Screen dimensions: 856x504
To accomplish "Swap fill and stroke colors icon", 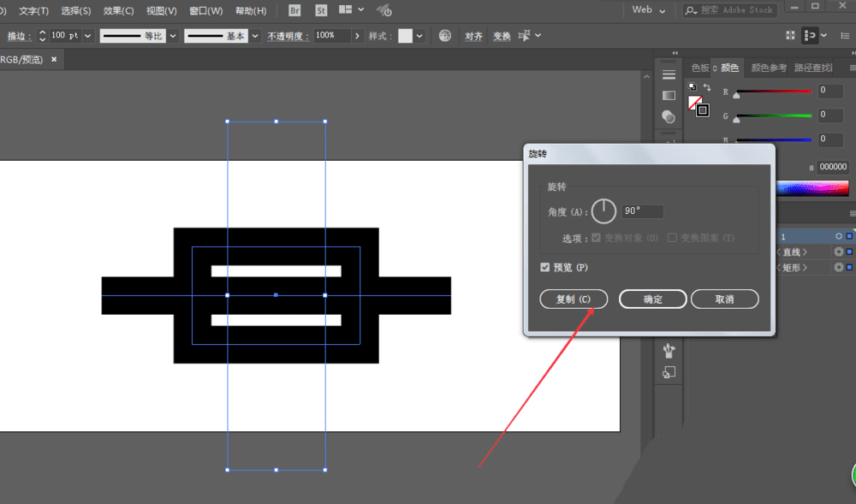I will tap(707, 87).
